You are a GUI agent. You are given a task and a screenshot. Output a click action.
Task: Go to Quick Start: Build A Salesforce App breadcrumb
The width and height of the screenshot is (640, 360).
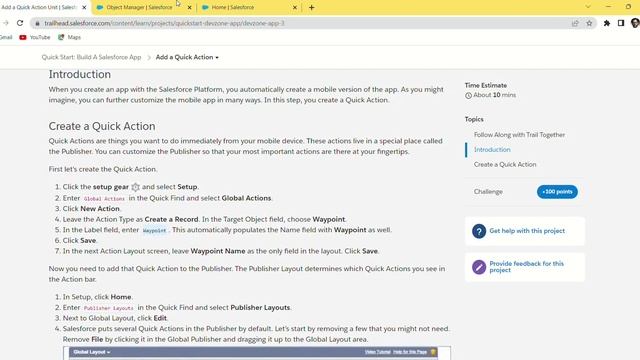[91, 57]
